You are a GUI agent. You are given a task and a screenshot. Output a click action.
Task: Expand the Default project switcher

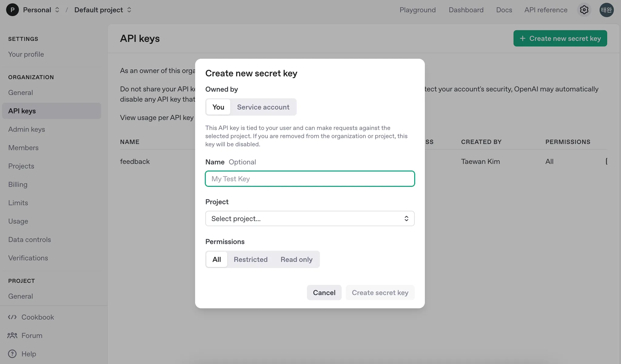click(129, 10)
